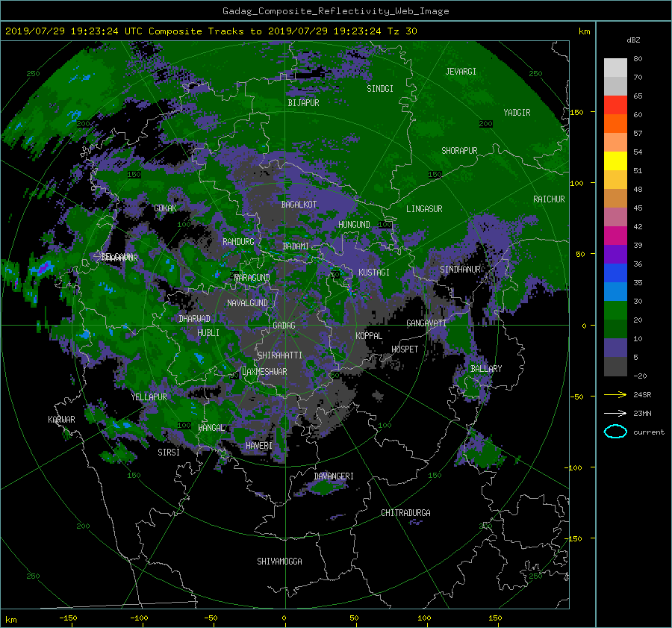Click the BADAMI city label
Screen dimensions: 672x628
(x=296, y=246)
